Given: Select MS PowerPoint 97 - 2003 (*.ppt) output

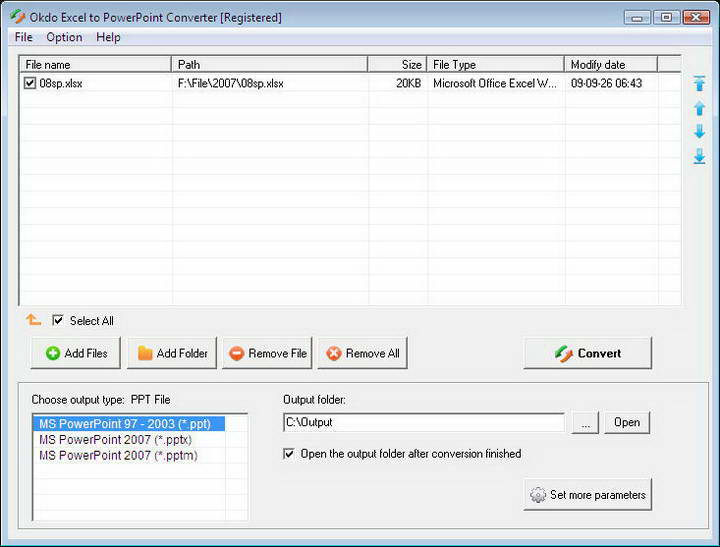Looking at the screenshot, I should tap(129, 423).
